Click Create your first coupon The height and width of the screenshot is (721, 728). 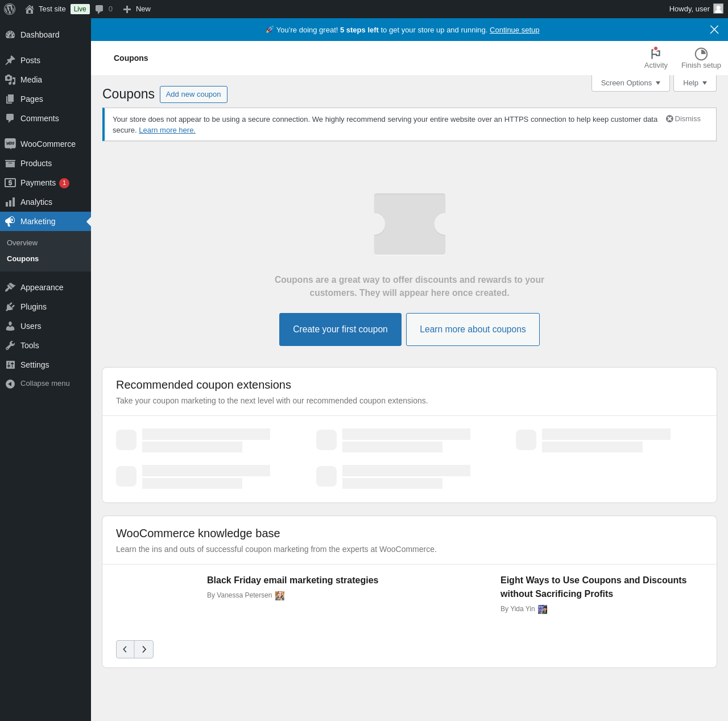[x=340, y=329]
